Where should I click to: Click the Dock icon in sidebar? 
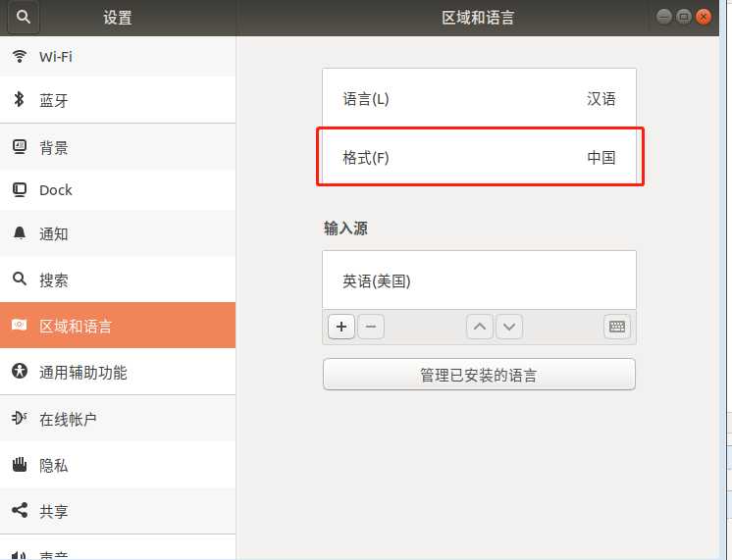pyautogui.click(x=20, y=190)
